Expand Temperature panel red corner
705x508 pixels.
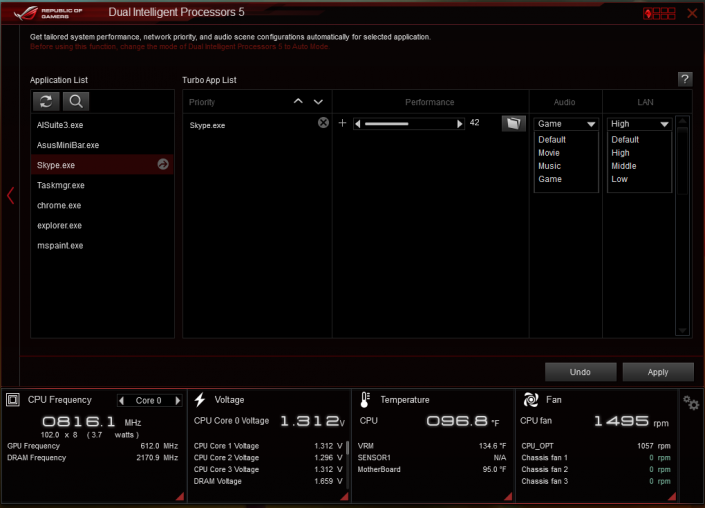pyautogui.click(x=508, y=496)
